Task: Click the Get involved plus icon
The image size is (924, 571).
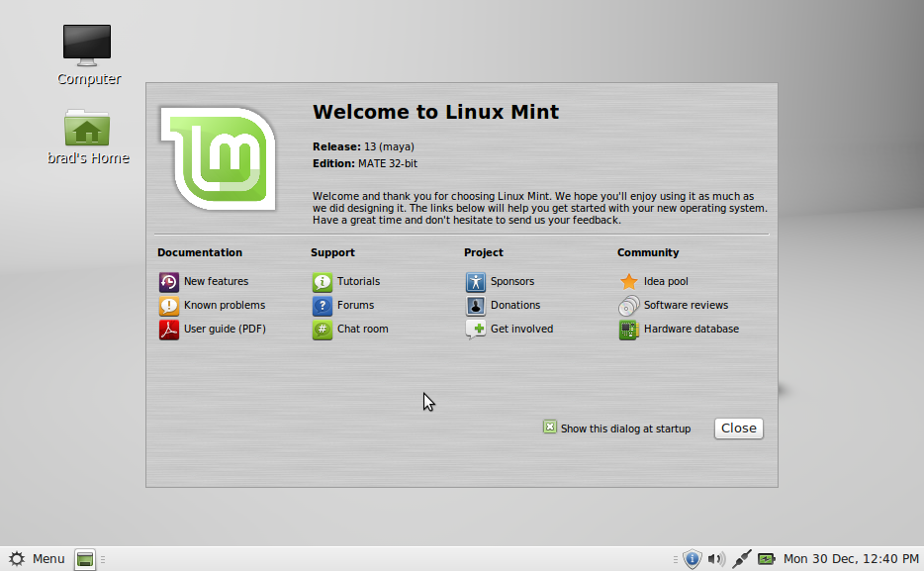Action: [476, 330]
